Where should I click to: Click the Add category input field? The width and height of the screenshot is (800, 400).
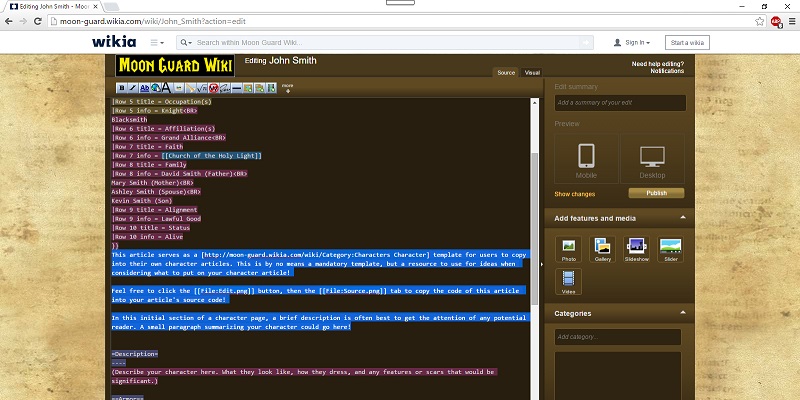(618, 337)
